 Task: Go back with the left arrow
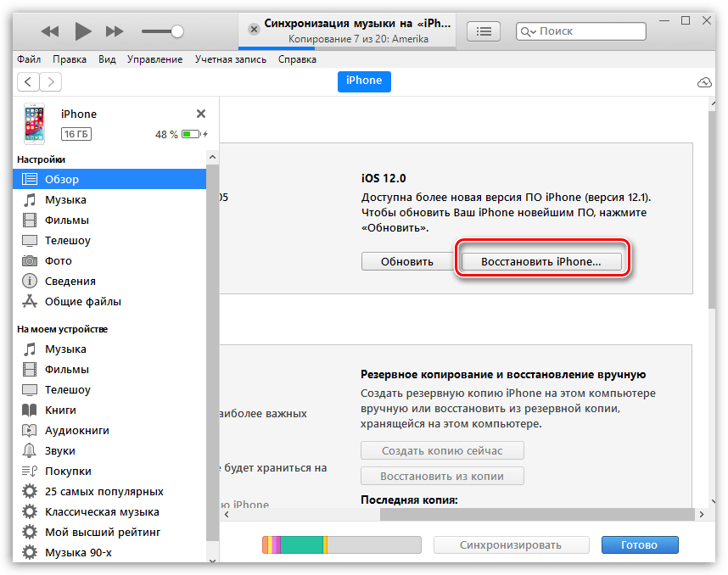click(29, 81)
